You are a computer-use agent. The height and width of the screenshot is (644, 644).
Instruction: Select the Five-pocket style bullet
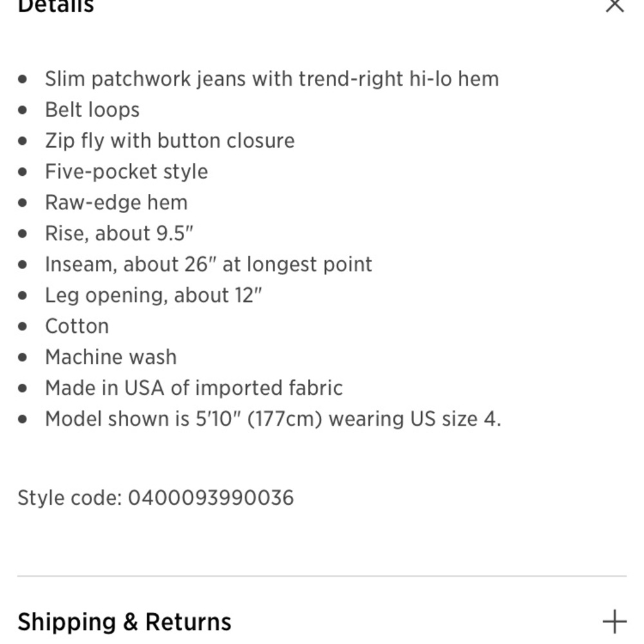tap(126, 171)
